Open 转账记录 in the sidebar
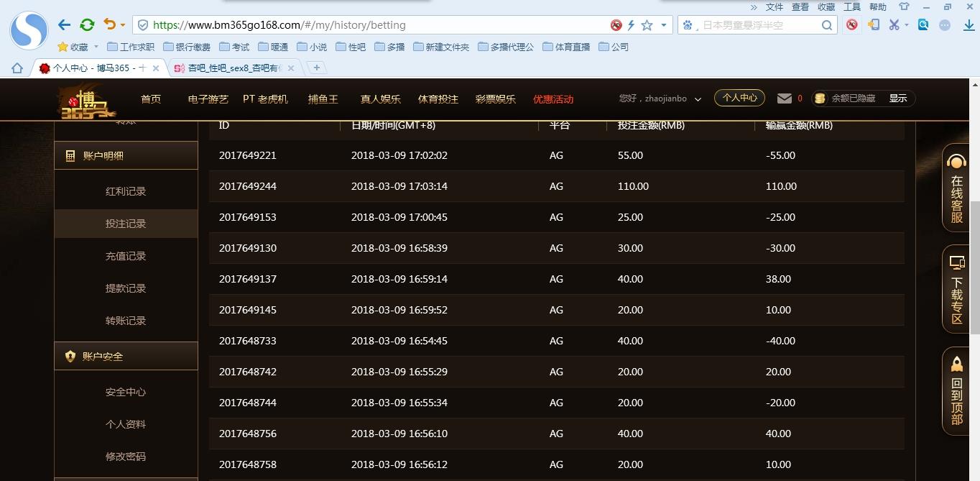 [126, 321]
